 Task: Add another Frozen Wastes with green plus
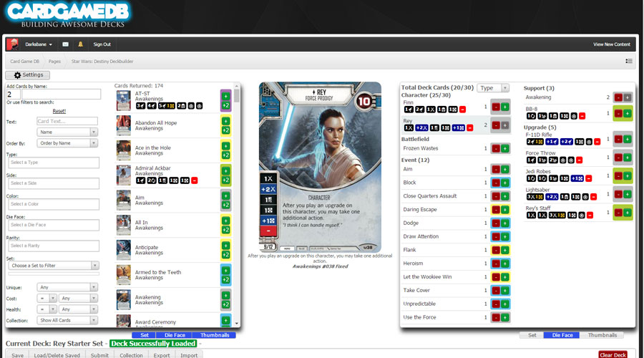tap(505, 148)
